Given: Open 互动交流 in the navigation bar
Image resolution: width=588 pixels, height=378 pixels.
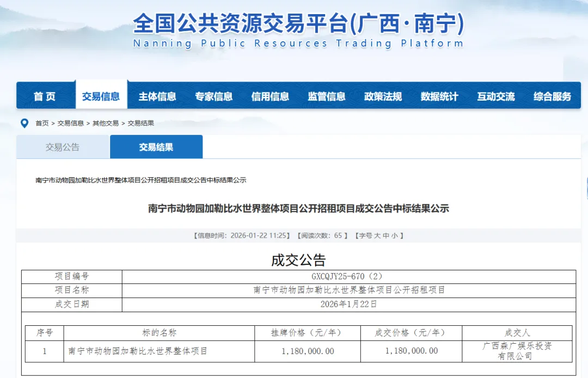Looking at the screenshot, I should [x=496, y=96].
